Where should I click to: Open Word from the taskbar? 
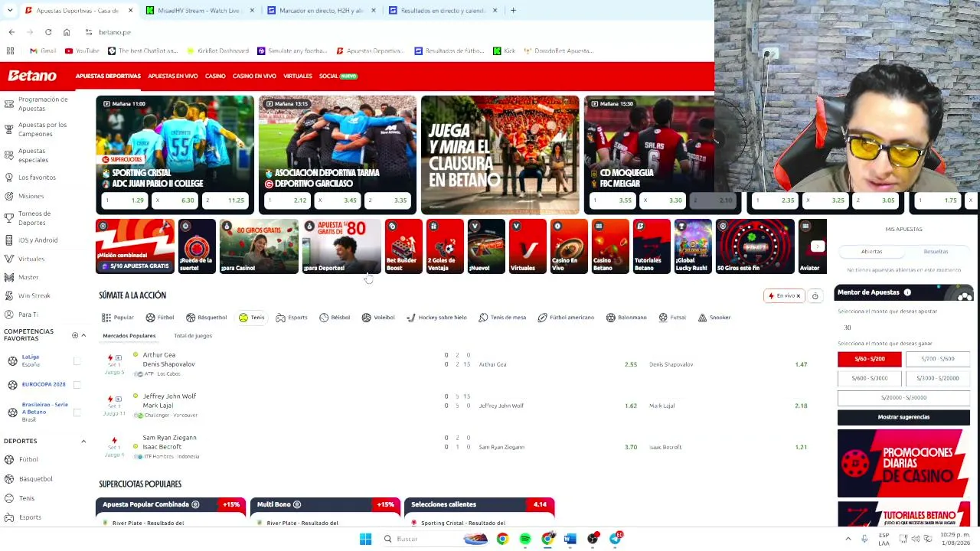click(x=570, y=539)
